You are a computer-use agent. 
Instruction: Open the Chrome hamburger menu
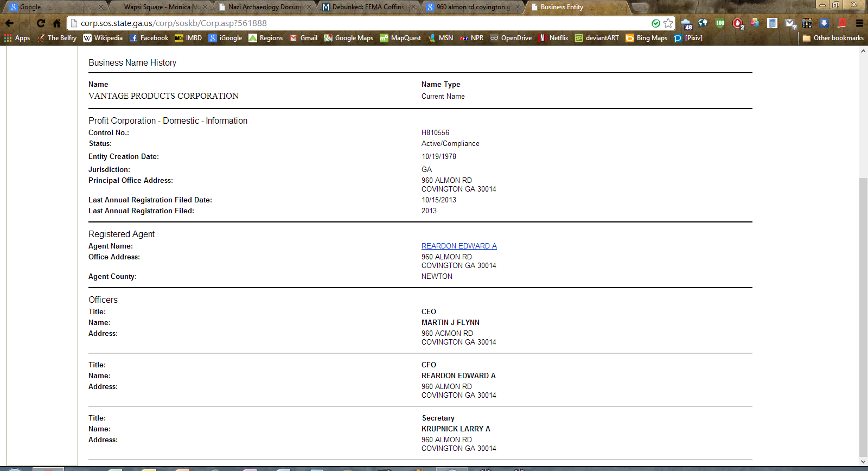859,23
